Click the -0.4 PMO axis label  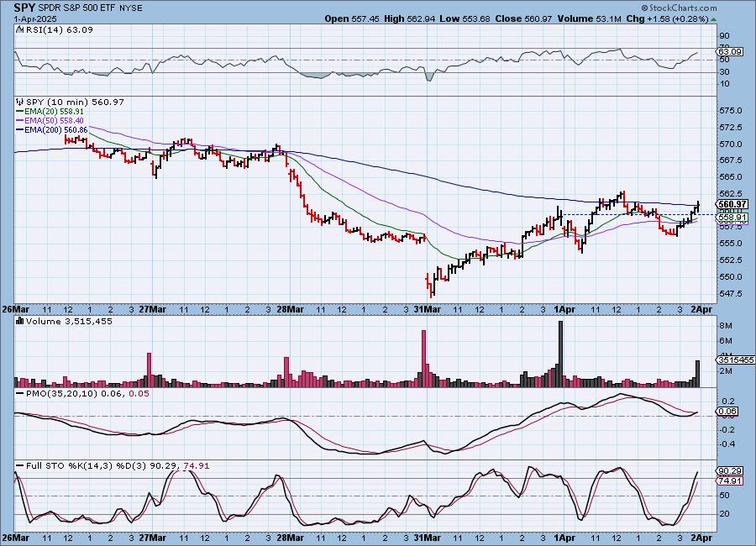click(727, 444)
